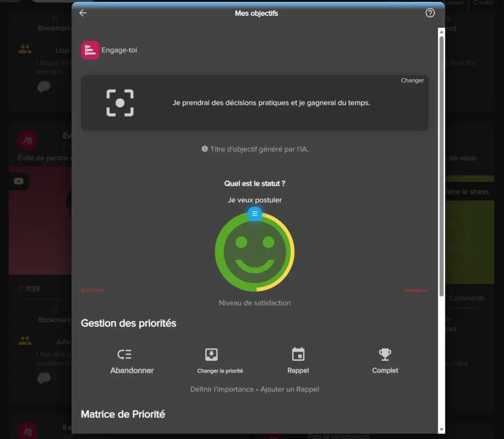Click the info icon beside AI-generated title note
Image resolution: width=504 pixels, height=439 pixels.
click(205, 149)
